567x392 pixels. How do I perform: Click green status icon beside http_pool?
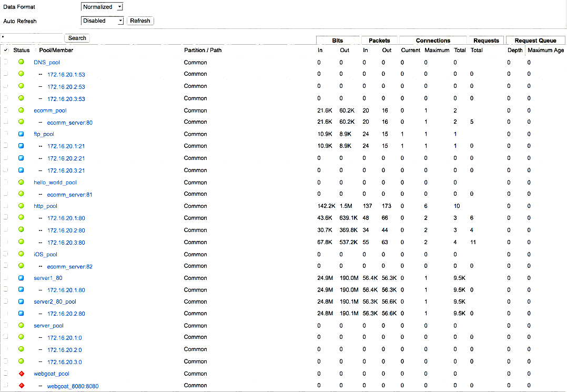click(21, 206)
